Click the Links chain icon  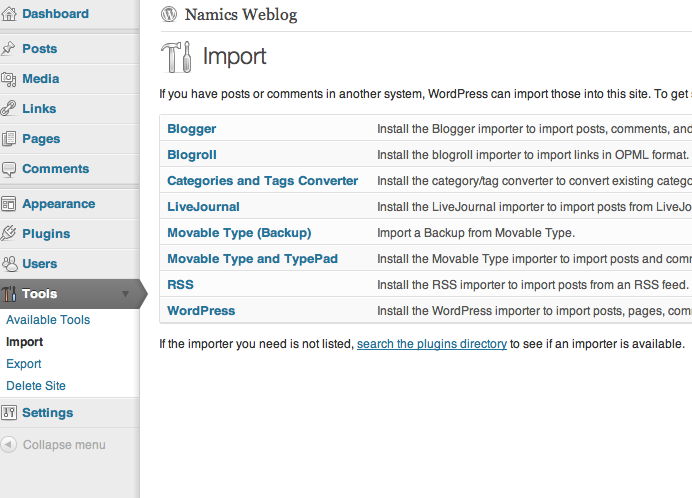8,109
